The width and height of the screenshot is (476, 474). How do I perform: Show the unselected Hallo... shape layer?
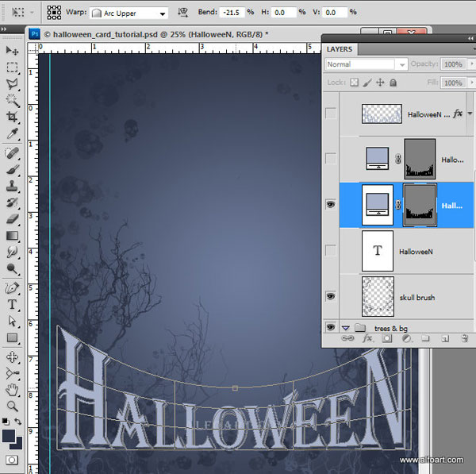coord(331,158)
